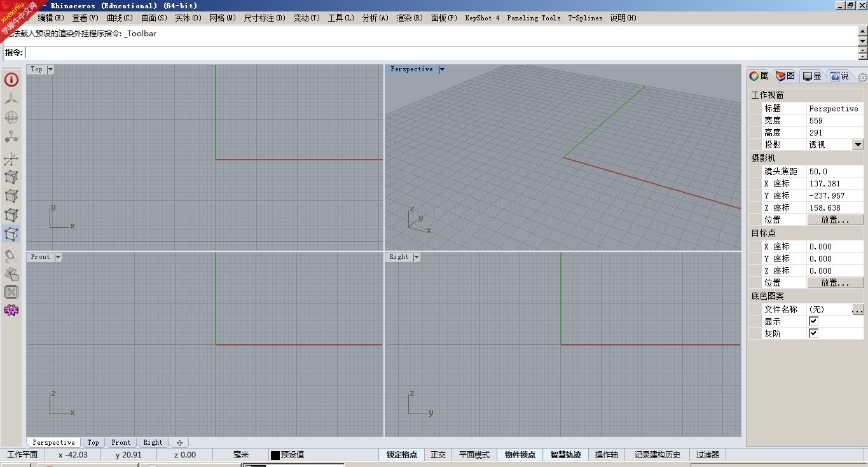Select the Perspective tab at bottom

point(53,443)
